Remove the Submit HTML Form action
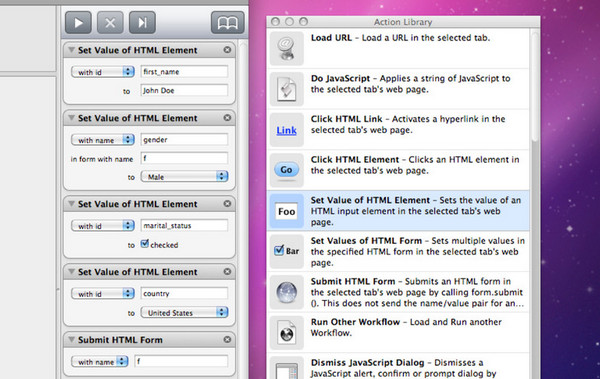The height and width of the screenshot is (379, 600). click(227, 339)
